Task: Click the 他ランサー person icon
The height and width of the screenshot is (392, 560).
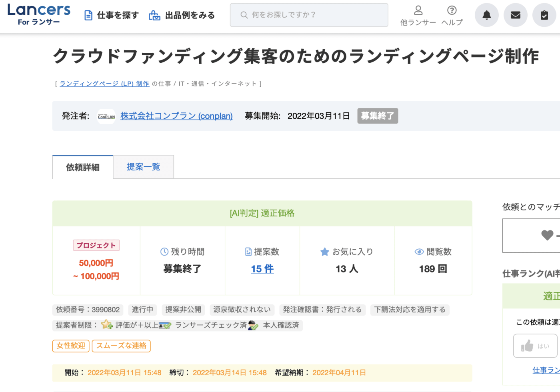Action: pos(418,10)
